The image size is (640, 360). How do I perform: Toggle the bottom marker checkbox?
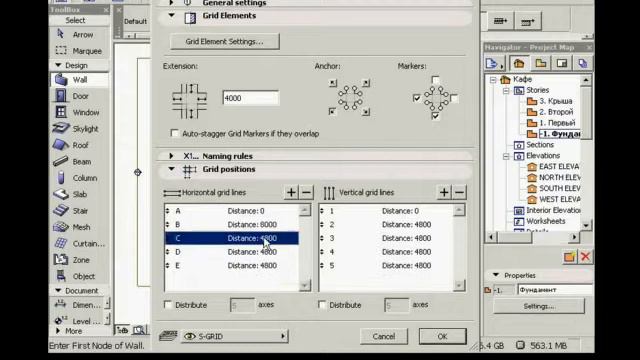[436, 116]
